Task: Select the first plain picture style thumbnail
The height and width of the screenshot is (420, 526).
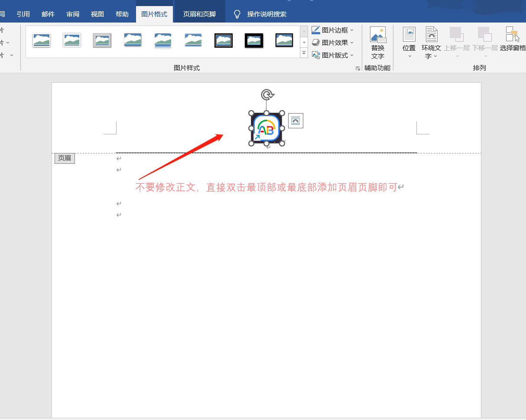Action: [x=41, y=40]
